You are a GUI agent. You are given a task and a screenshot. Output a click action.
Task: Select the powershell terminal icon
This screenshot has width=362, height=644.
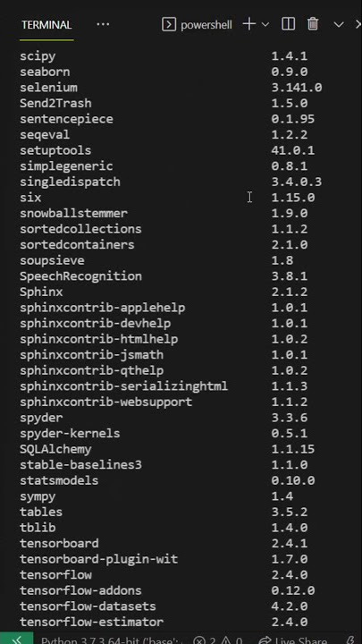point(169,25)
